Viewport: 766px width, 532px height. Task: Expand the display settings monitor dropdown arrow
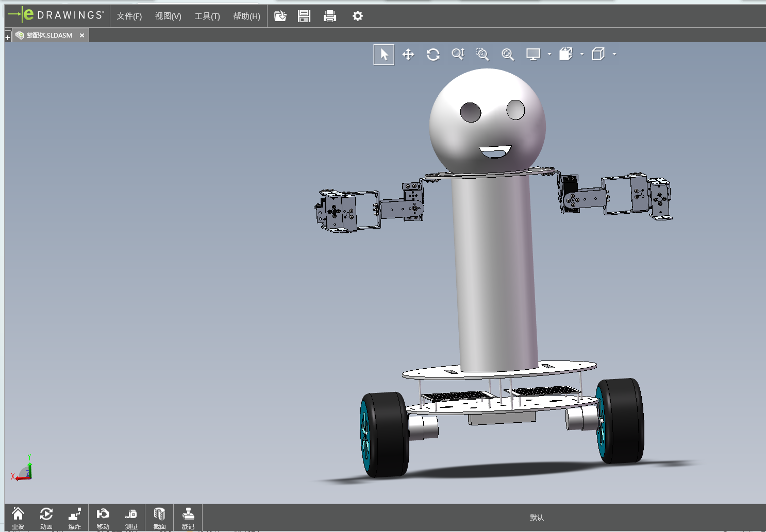(549, 54)
